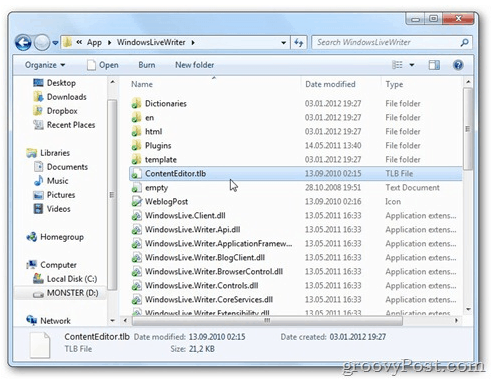This screenshot has width=491, height=379.
Task: Click navigation pane scroll up arrow
Action: pos(112,82)
